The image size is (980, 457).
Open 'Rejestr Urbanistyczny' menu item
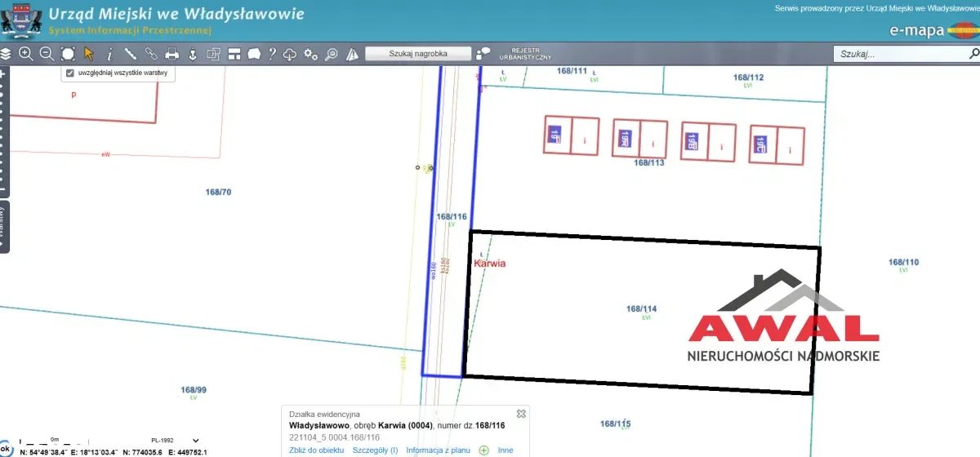point(531,54)
